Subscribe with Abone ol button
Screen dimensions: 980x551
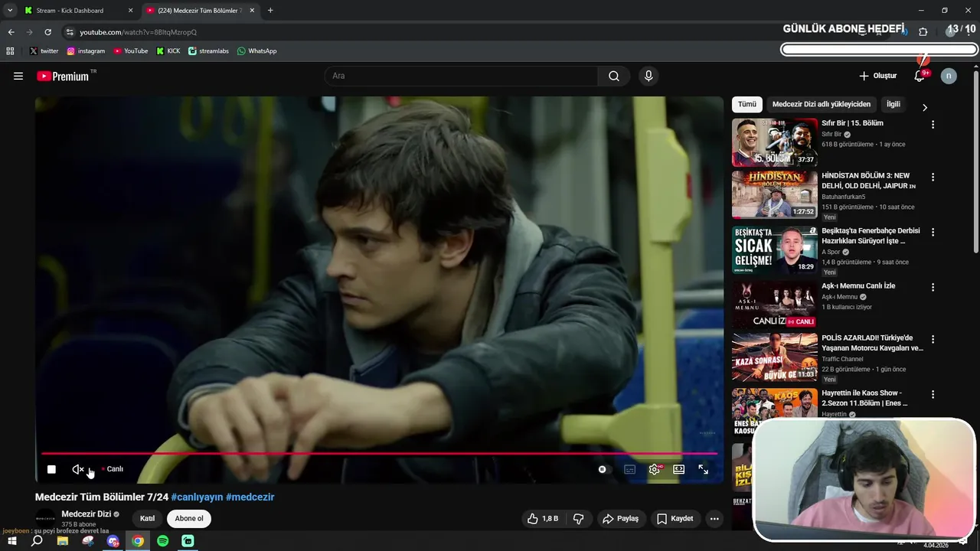click(x=189, y=518)
